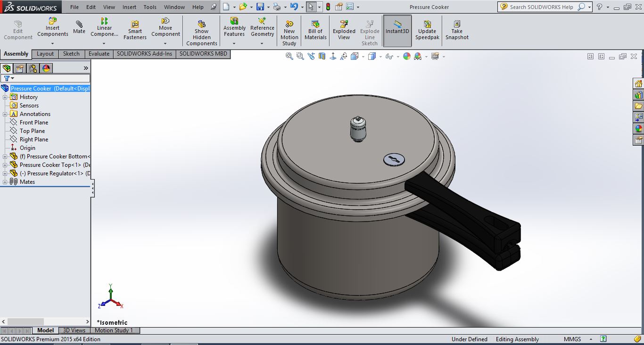
Task: Open the File menu
Action: tap(74, 7)
